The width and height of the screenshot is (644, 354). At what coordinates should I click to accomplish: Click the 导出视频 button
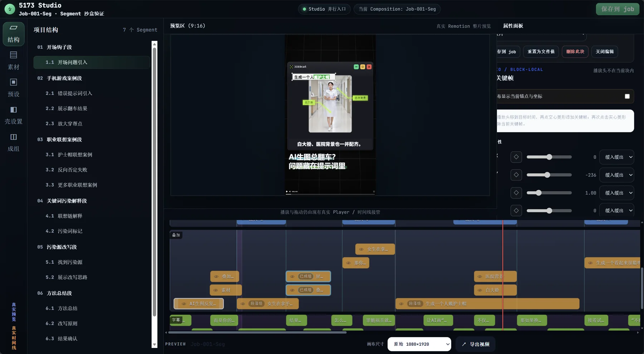pos(475,344)
